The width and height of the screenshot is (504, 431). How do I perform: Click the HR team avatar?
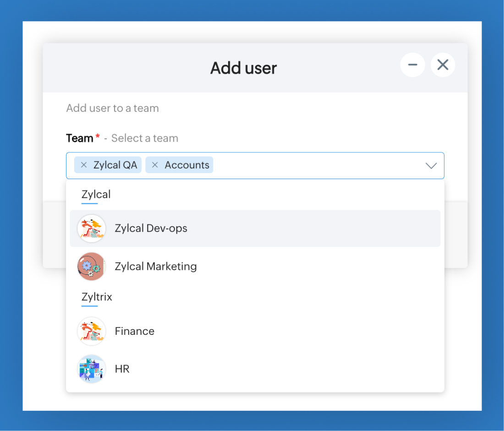pos(92,369)
